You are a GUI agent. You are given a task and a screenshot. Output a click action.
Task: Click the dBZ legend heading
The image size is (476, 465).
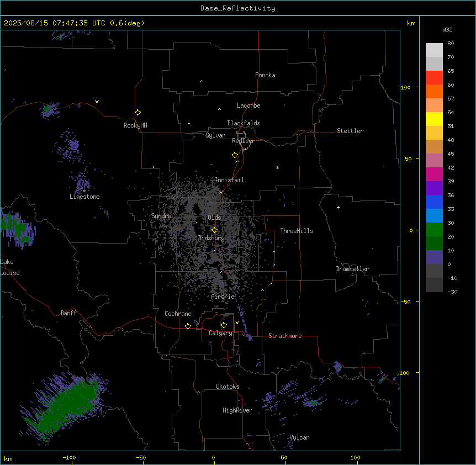pyautogui.click(x=447, y=30)
